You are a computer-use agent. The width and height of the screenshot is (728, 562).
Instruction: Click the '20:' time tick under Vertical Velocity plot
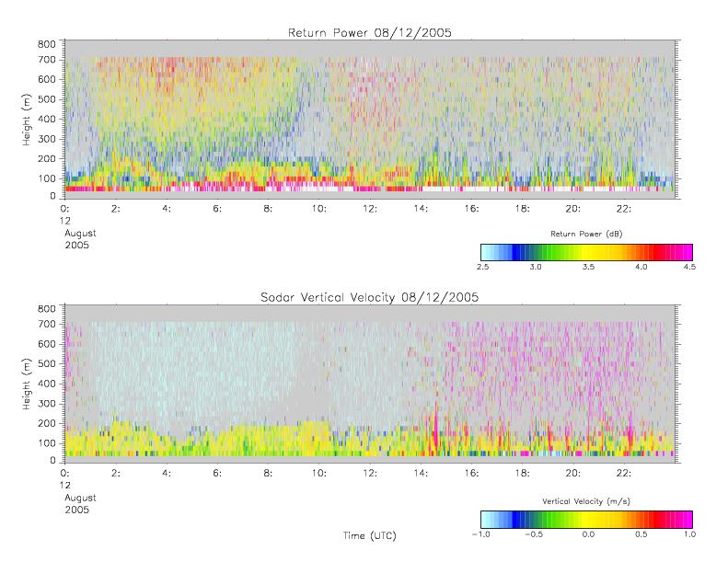(x=573, y=474)
